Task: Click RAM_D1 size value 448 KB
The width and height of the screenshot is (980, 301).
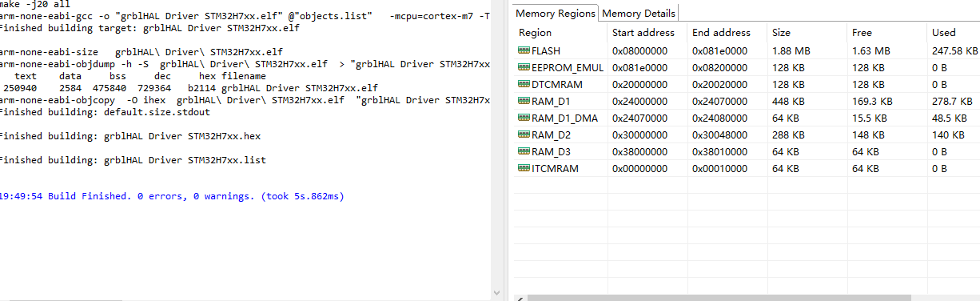Action: pos(789,101)
